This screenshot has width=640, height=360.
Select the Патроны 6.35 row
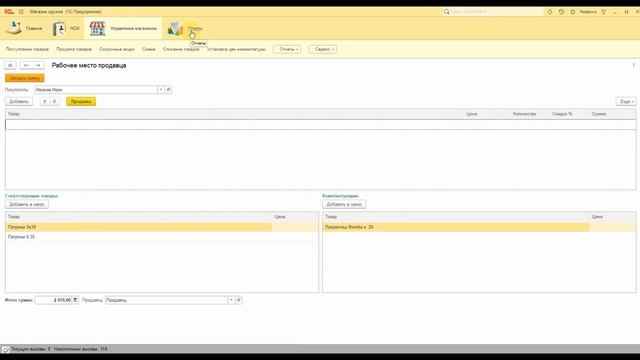click(x=162, y=237)
